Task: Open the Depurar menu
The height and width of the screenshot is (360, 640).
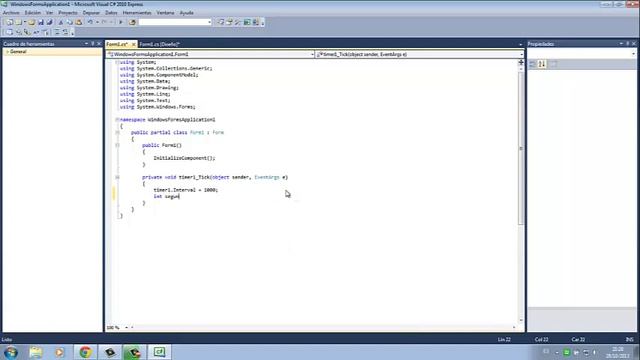Action: (x=91, y=13)
